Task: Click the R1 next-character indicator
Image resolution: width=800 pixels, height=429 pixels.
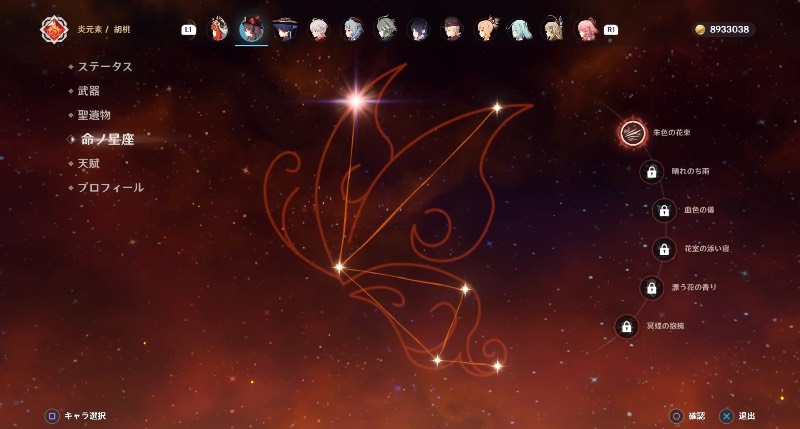Action: pos(611,30)
